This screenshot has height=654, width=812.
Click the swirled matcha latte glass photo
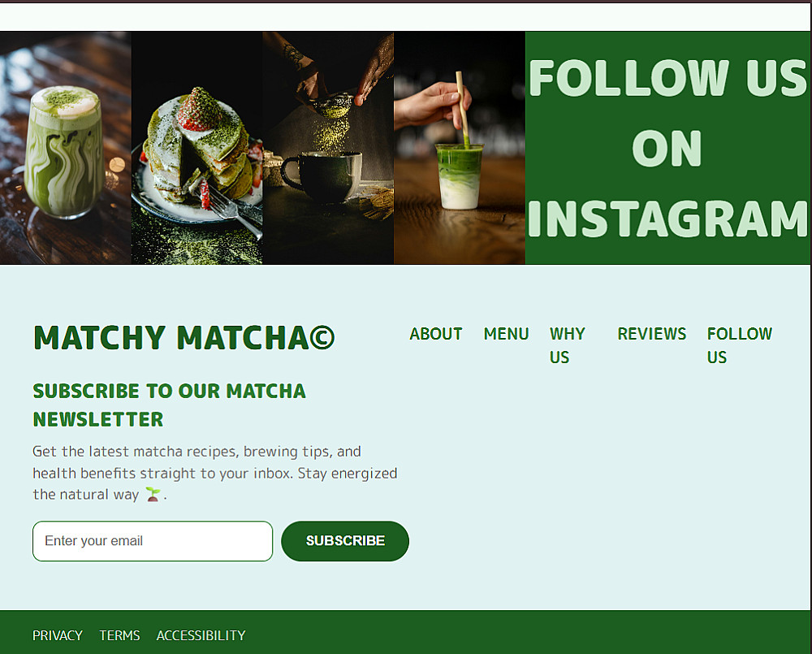point(65,148)
